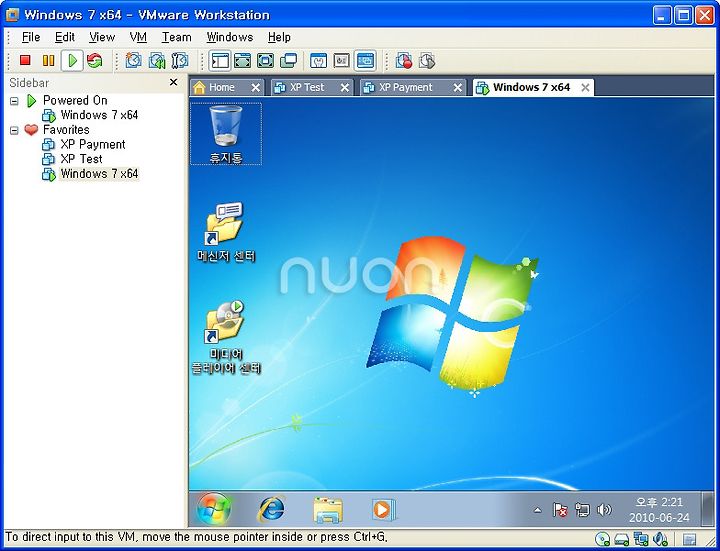Close the XP Test tab
The height and width of the screenshot is (551, 720).
click(345, 88)
